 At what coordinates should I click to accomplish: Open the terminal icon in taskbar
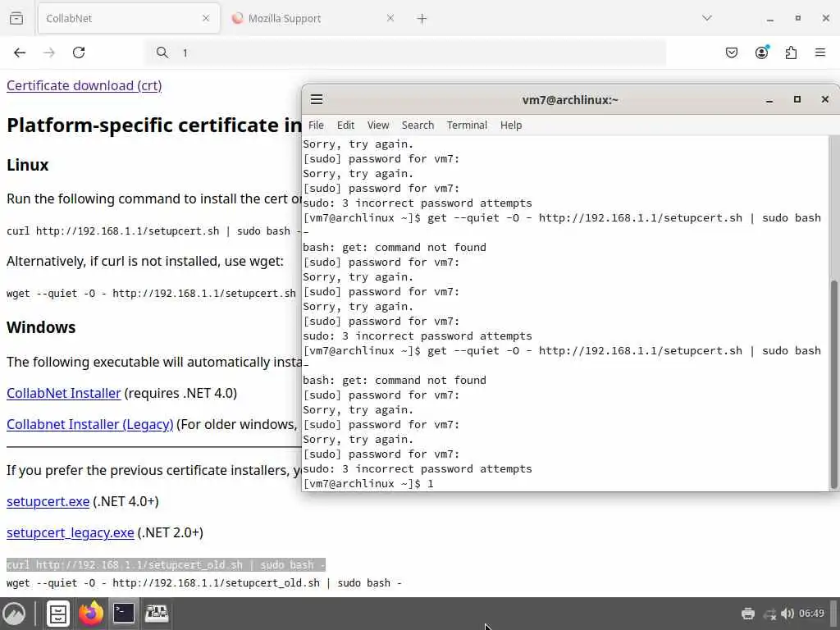[x=124, y=614]
